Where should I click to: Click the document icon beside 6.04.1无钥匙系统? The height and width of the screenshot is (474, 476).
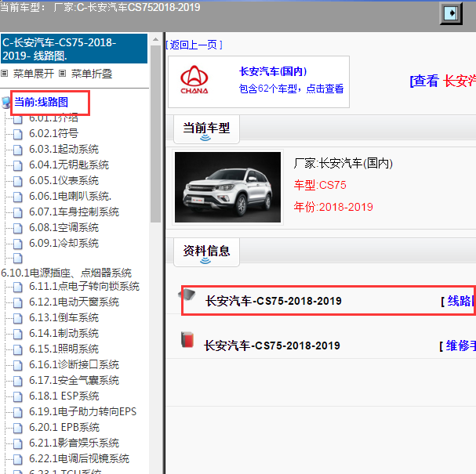point(17,165)
